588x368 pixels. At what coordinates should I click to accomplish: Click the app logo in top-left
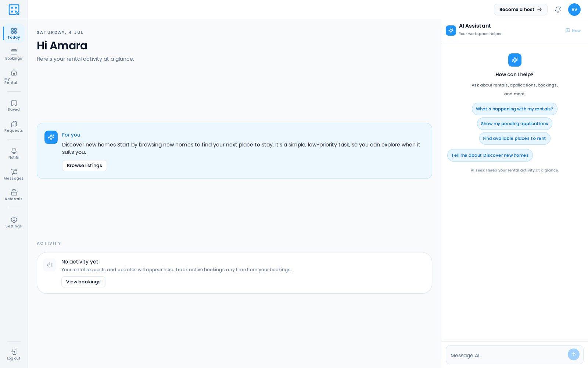(14, 10)
